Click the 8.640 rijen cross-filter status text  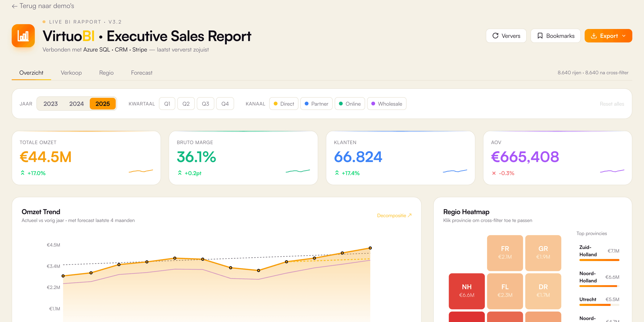click(593, 73)
